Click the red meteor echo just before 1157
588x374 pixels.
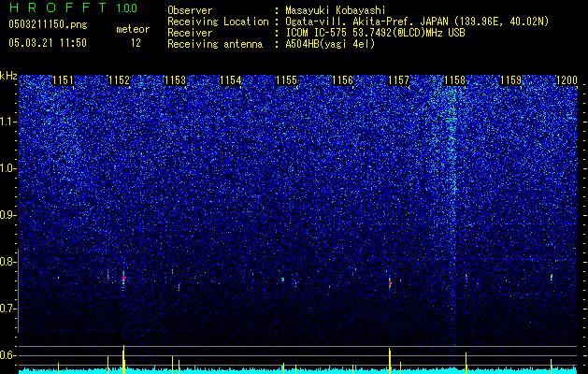(x=390, y=282)
